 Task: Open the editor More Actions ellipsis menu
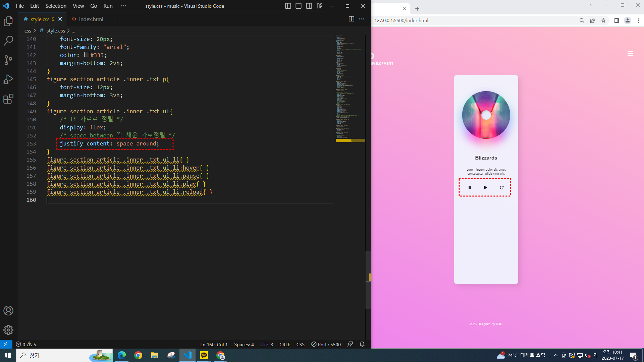point(362,19)
